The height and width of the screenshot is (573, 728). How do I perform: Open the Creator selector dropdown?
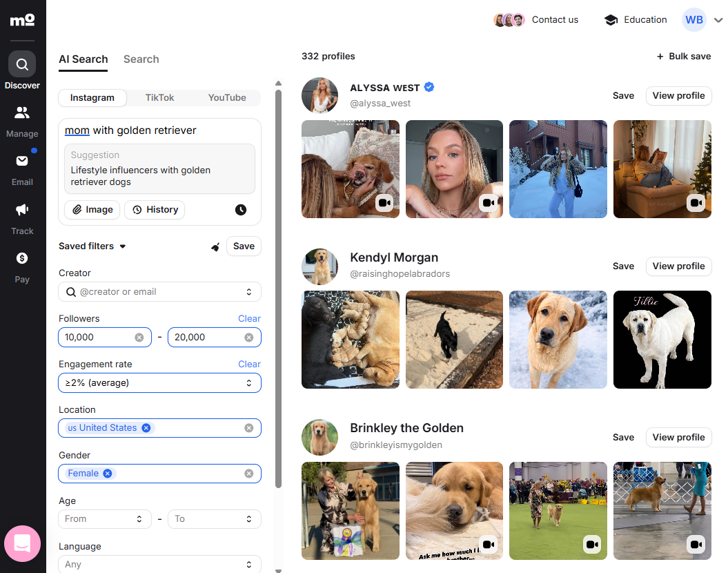tap(249, 292)
